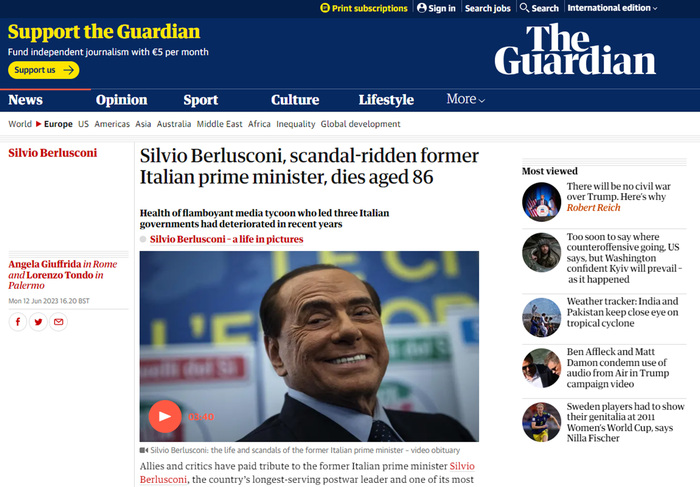Click The Guardian logo
The height and width of the screenshot is (487, 700).
[x=575, y=50]
